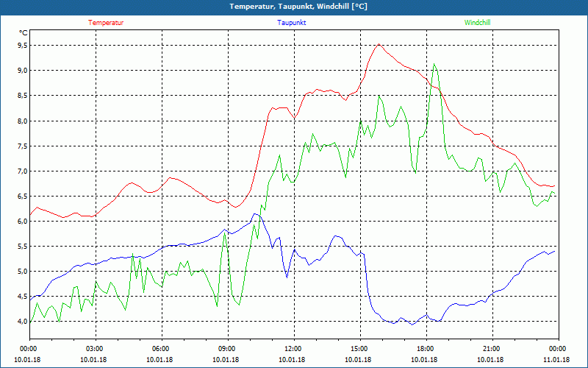Click the "5,5" y-axis value

pyautogui.click(x=23, y=247)
